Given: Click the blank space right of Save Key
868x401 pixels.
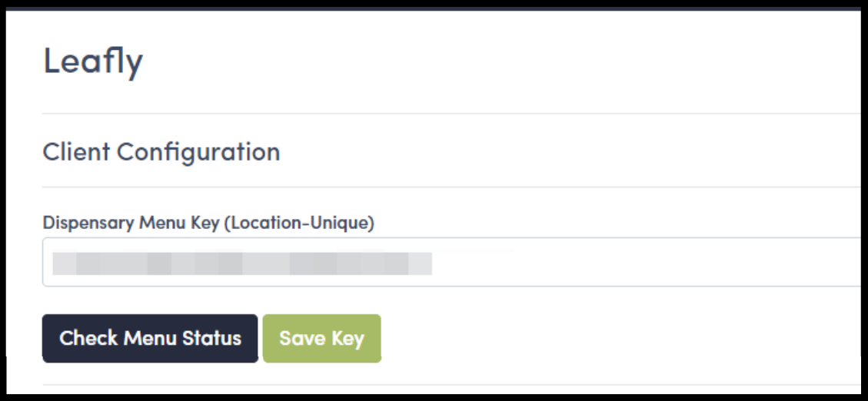Looking at the screenshot, I should tap(620, 339).
